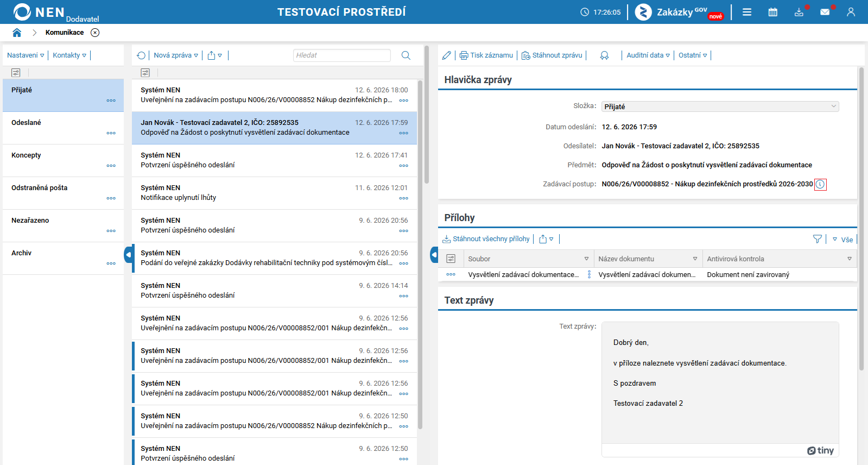
Task: Open the mail envelope icon in header
Action: 825,12
